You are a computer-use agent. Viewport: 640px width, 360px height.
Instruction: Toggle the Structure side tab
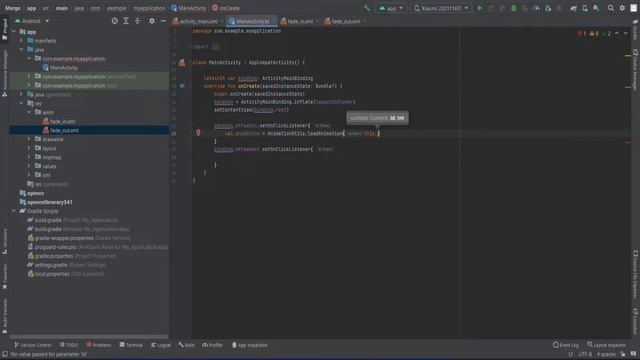pos(4,242)
